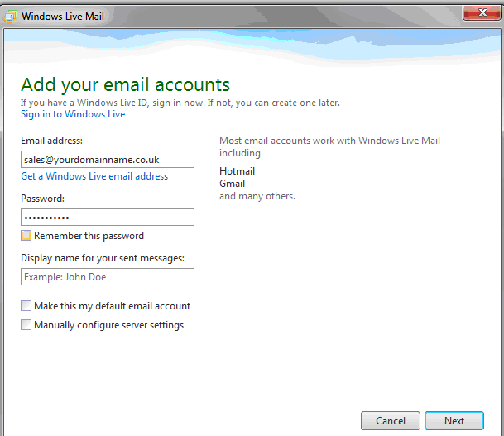Image resolution: width=504 pixels, height=436 pixels.
Task: Check Manually configure server settings
Action: [26, 325]
